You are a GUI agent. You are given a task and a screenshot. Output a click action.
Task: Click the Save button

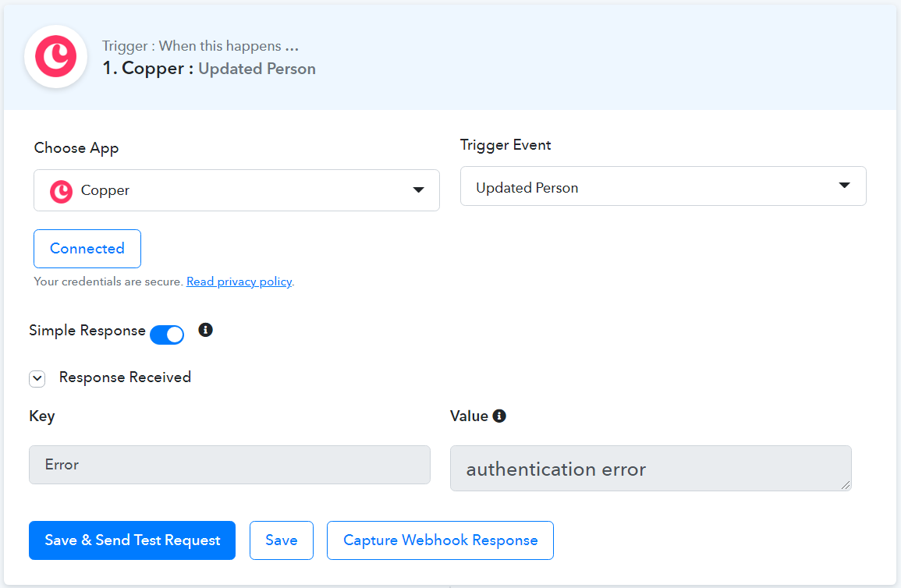[x=282, y=540]
